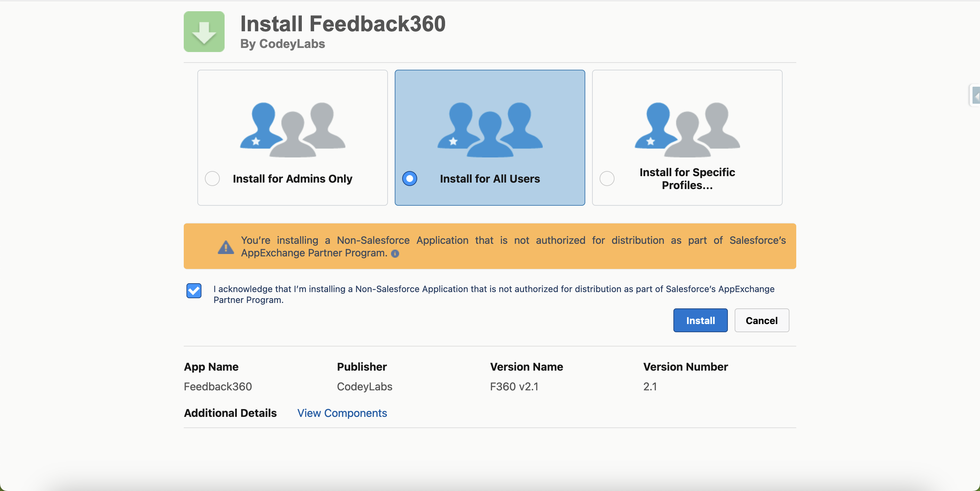Cancel the package installation
This screenshot has height=491, width=980.
pyautogui.click(x=762, y=320)
